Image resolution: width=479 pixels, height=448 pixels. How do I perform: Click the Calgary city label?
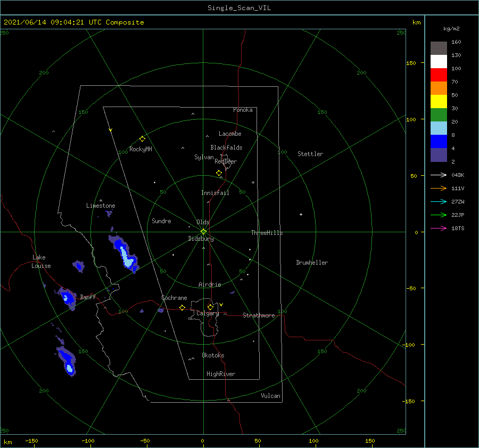click(208, 313)
